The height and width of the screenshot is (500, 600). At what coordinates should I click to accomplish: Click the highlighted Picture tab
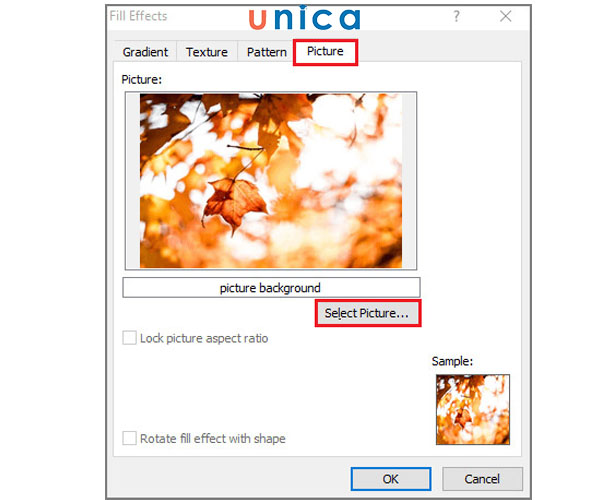325,51
